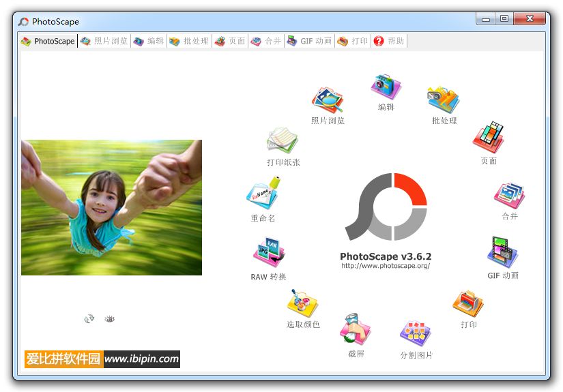Switch to the 页面 tab
This screenshot has width=563, height=392.
pyautogui.click(x=230, y=41)
